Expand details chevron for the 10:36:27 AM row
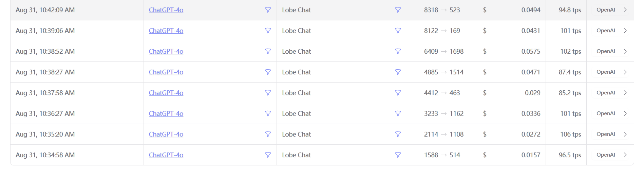Screen dimensions: 644x178 625,113
